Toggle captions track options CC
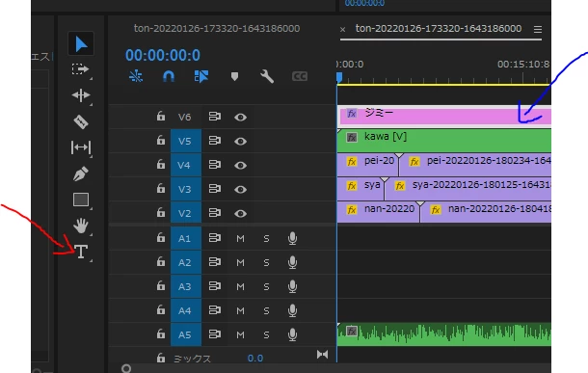588x373 pixels. tap(300, 76)
